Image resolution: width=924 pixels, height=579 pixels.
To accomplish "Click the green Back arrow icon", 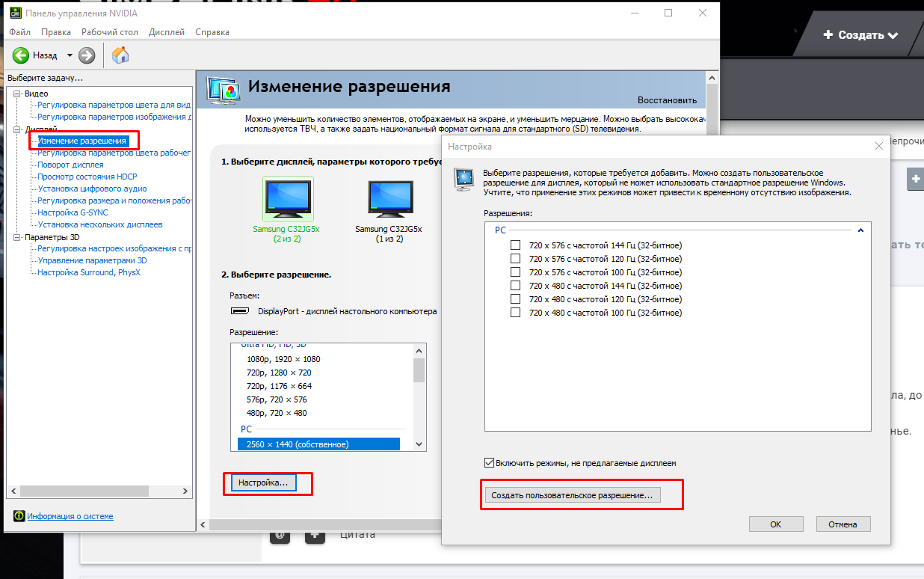I will pos(20,55).
